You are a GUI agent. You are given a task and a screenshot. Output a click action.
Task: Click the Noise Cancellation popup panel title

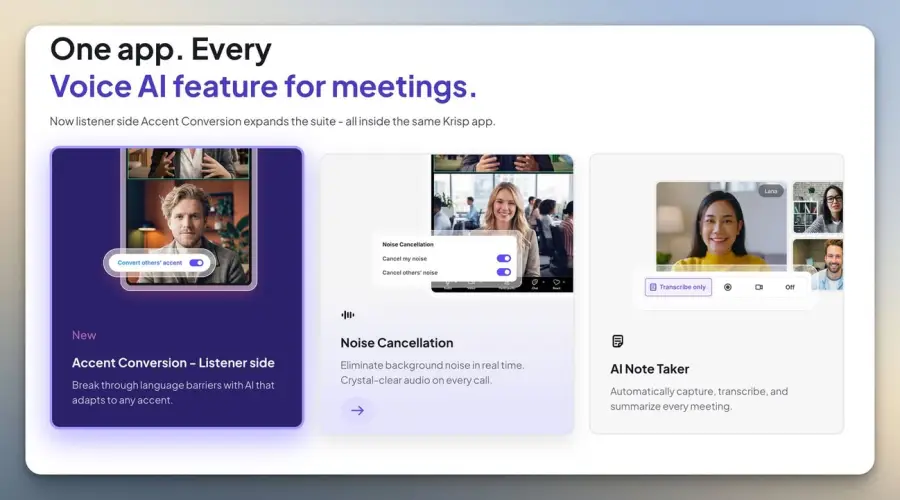point(408,245)
